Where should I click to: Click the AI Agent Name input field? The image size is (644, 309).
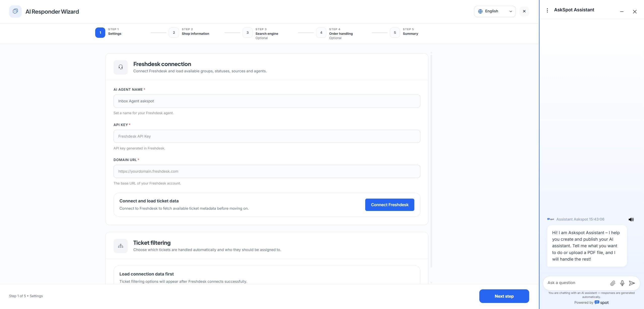[x=267, y=101]
